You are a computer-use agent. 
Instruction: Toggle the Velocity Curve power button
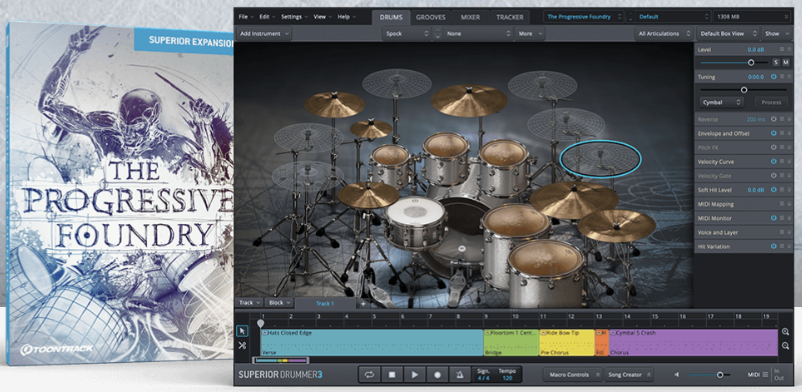tap(773, 162)
